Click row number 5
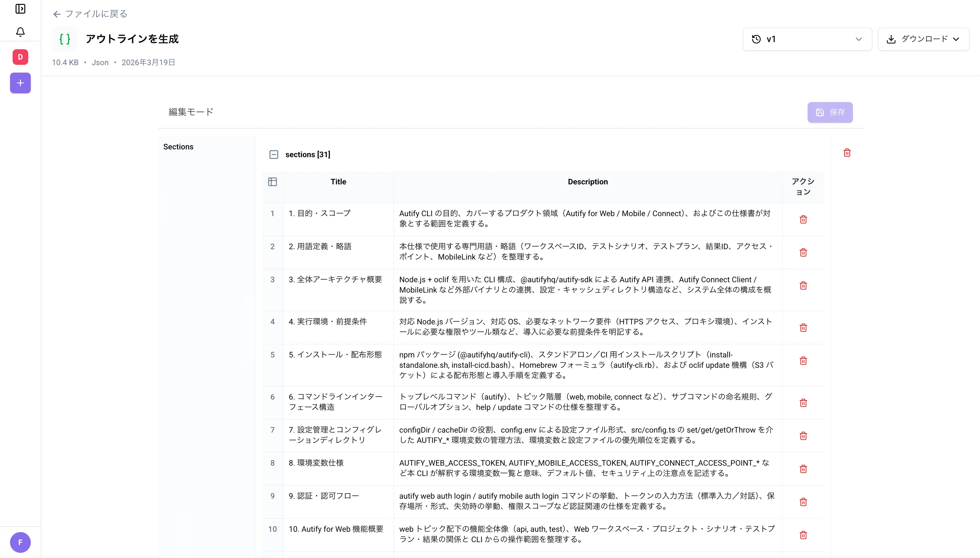The width and height of the screenshot is (980, 558). coord(273,355)
